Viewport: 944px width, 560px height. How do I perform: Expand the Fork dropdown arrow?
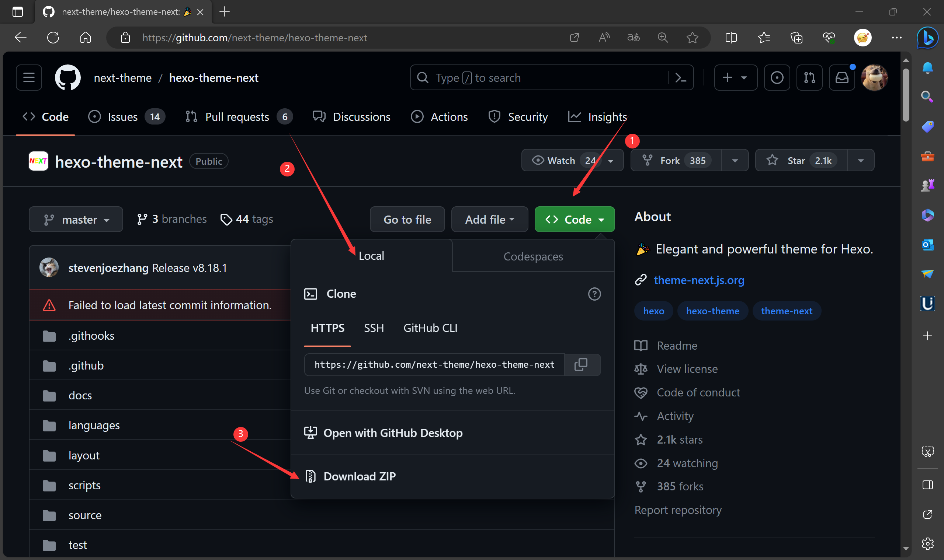[735, 160]
